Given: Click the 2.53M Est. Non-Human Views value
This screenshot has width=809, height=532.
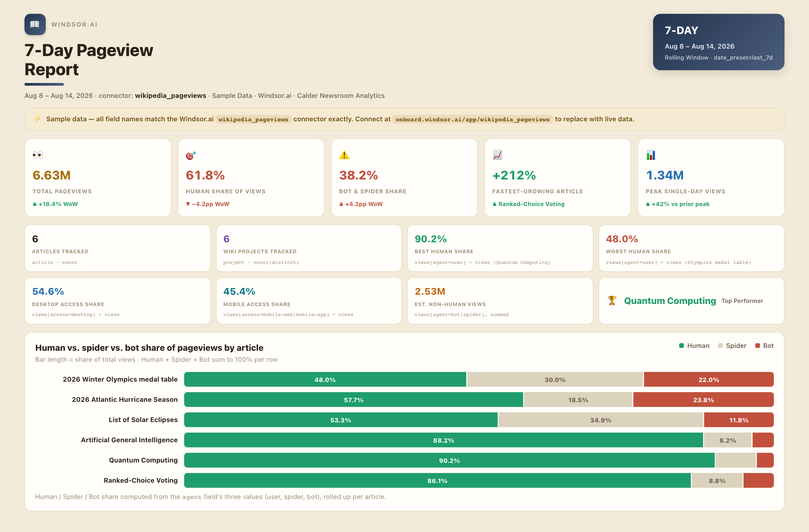Looking at the screenshot, I should [430, 292].
